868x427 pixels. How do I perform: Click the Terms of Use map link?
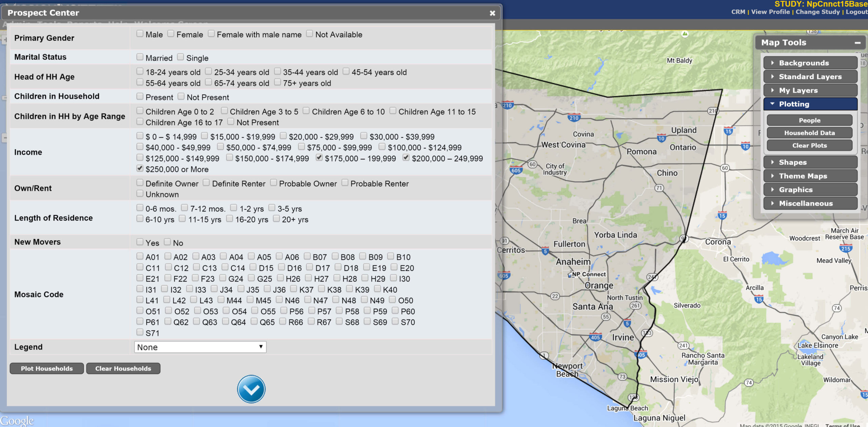[x=843, y=425]
